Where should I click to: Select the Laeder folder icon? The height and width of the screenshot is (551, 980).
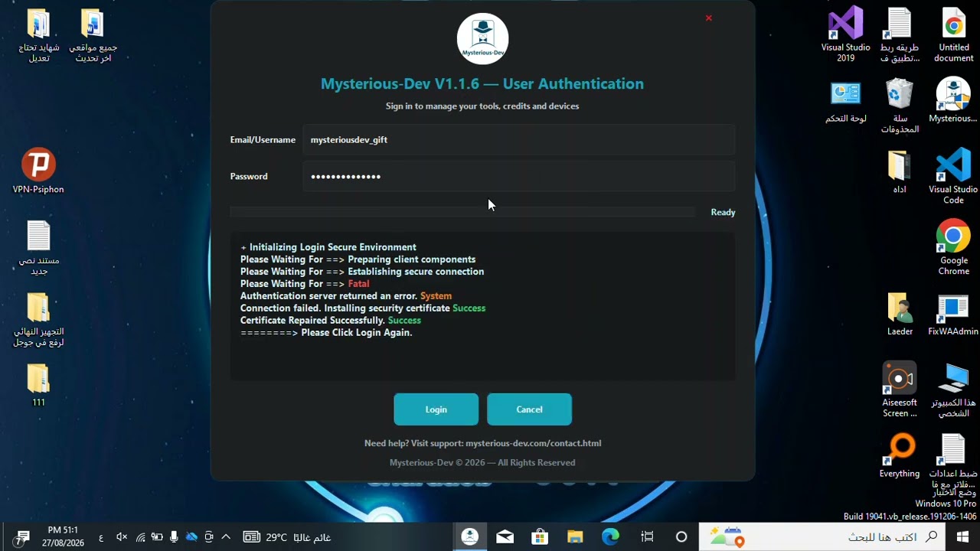click(900, 314)
